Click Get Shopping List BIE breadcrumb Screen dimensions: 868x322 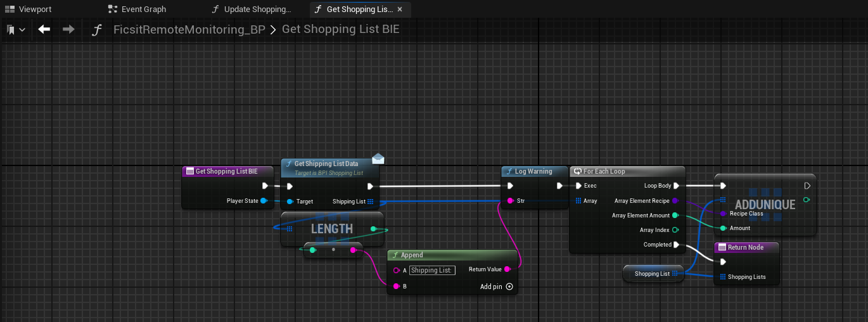tap(341, 30)
